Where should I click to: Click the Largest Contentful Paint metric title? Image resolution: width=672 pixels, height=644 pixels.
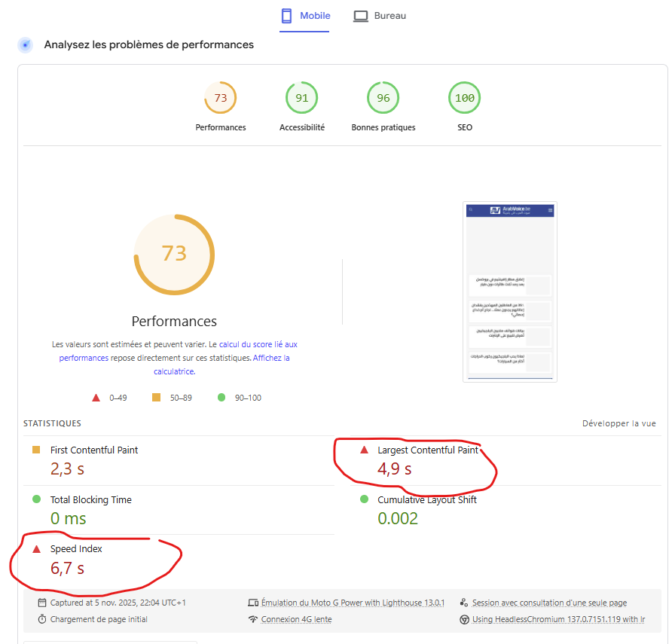click(x=427, y=450)
